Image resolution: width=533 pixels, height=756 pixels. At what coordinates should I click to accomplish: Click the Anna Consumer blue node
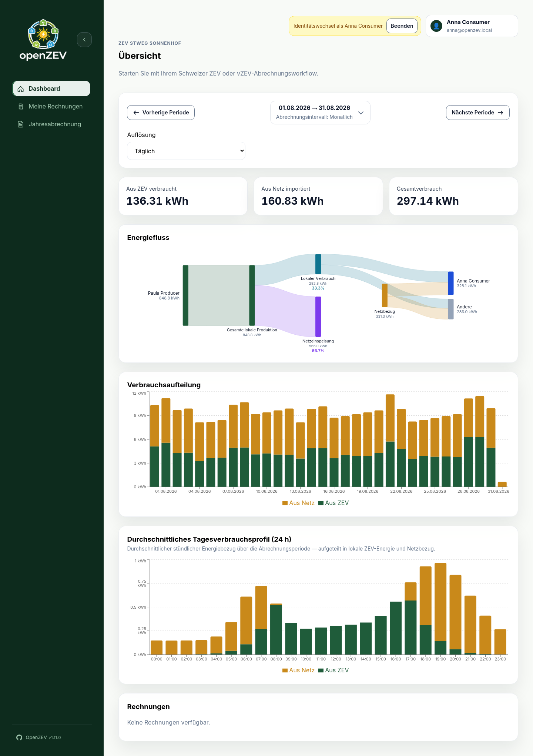pyautogui.click(x=451, y=283)
